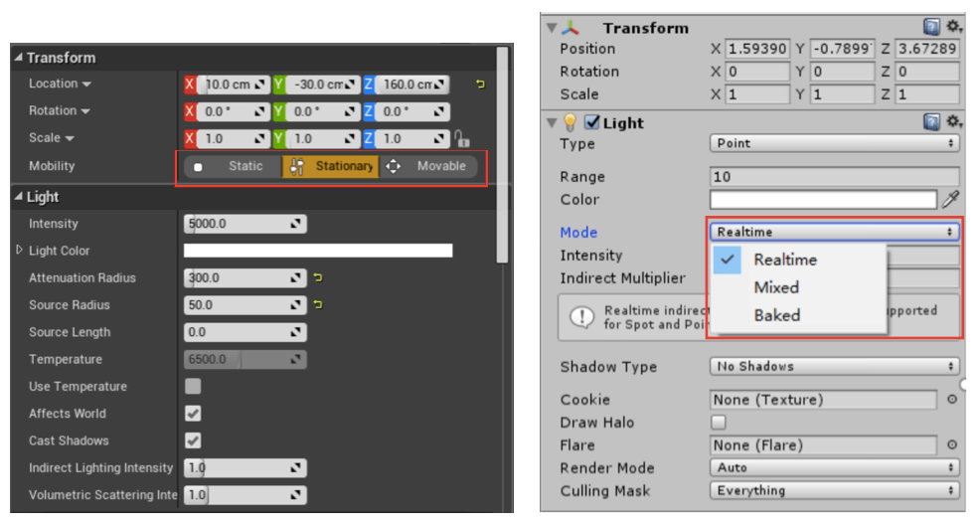980x527 pixels.
Task: Open the light Type dropdown showing Point
Action: [x=835, y=143]
